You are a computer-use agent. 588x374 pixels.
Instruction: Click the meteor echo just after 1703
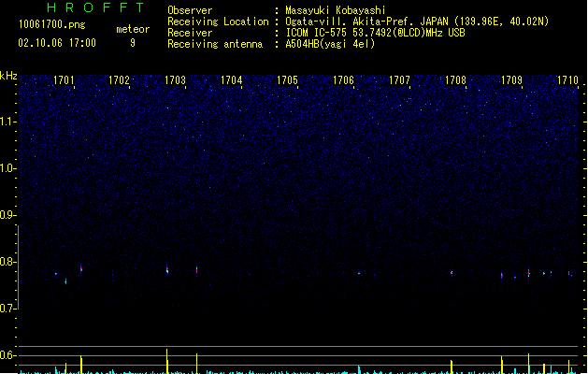pyautogui.click(x=197, y=270)
